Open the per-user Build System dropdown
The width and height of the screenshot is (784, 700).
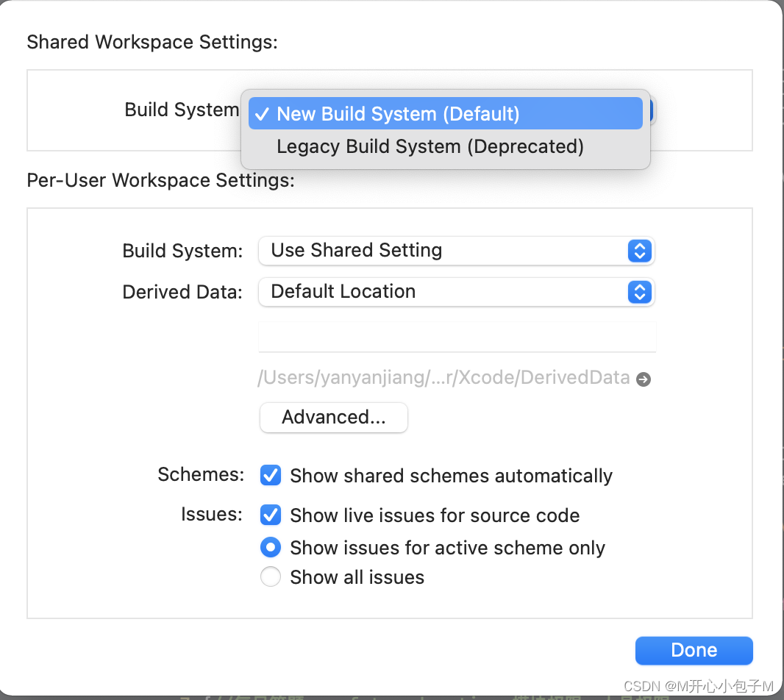point(456,251)
